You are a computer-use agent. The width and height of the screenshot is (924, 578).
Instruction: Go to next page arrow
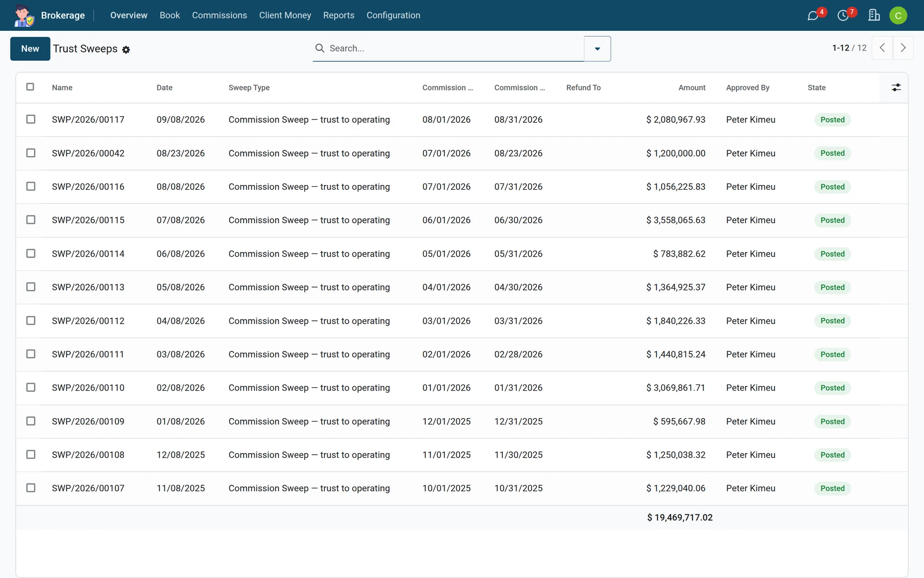[903, 48]
